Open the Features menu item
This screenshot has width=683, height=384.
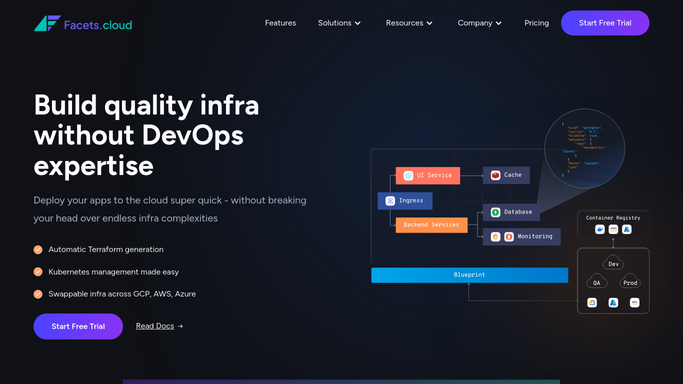(281, 23)
